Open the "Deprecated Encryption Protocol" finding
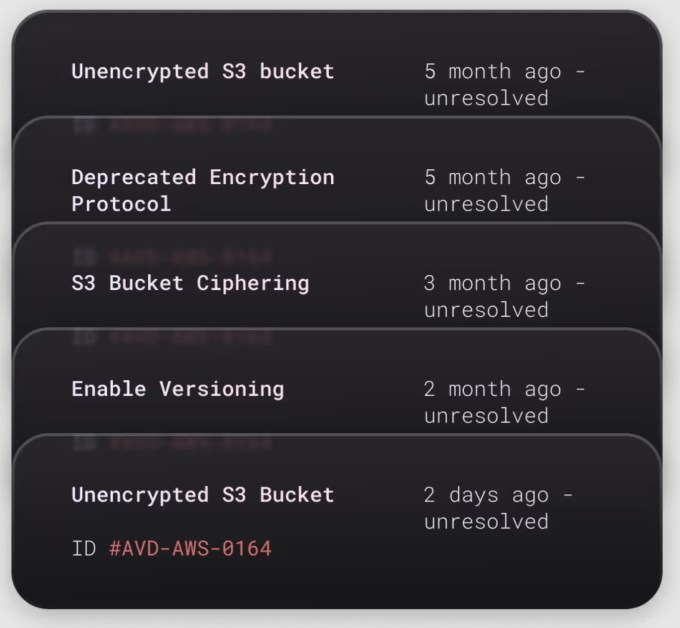The height and width of the screenshot is (628, 680). coord(202,190)
